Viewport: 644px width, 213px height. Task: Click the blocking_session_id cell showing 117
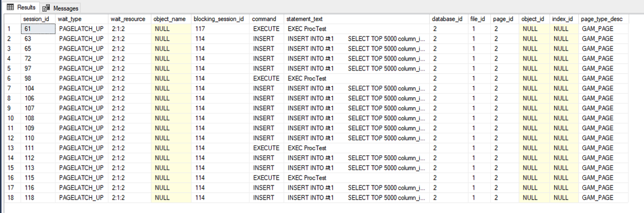pos(220,29)
